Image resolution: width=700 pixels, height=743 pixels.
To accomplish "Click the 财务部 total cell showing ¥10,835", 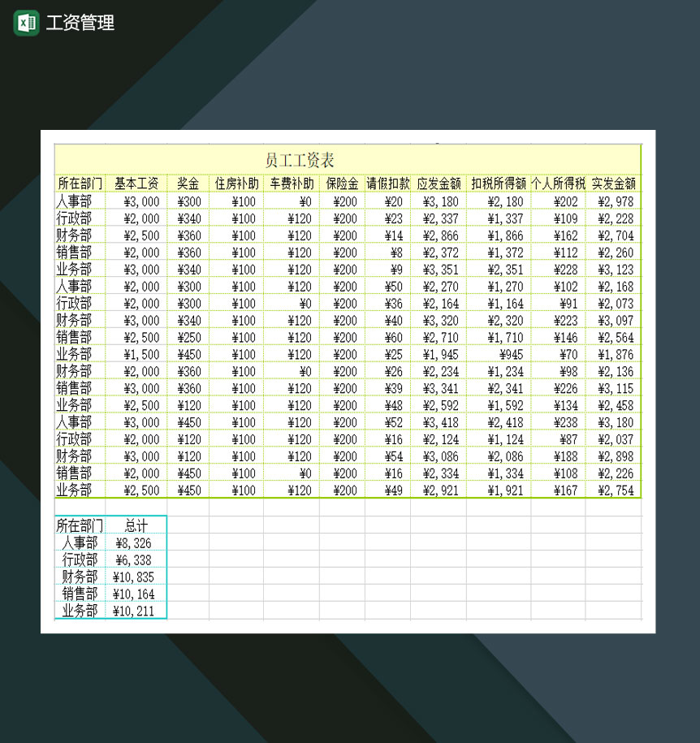I will (136, 577).
